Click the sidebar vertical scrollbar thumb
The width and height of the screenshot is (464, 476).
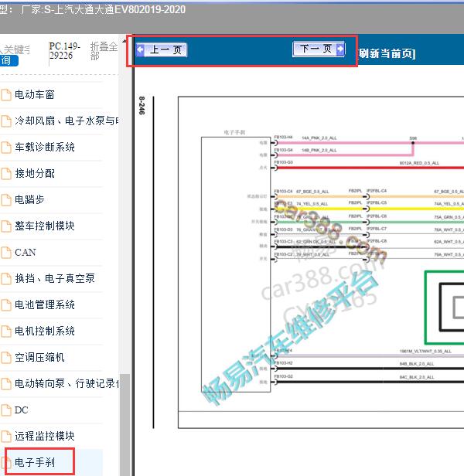(125, 425)
